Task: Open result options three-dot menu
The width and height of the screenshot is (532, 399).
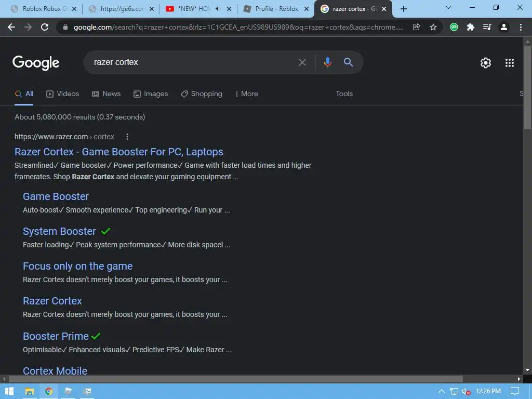Action: 127,137
